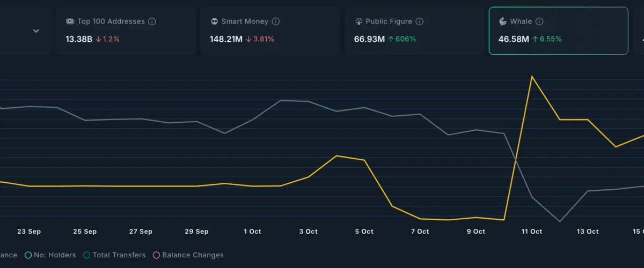Select the Top 100 Addresses title
The width and height of the screenshot is (644, 268).
pyautogui.click(x=111, y=21)
